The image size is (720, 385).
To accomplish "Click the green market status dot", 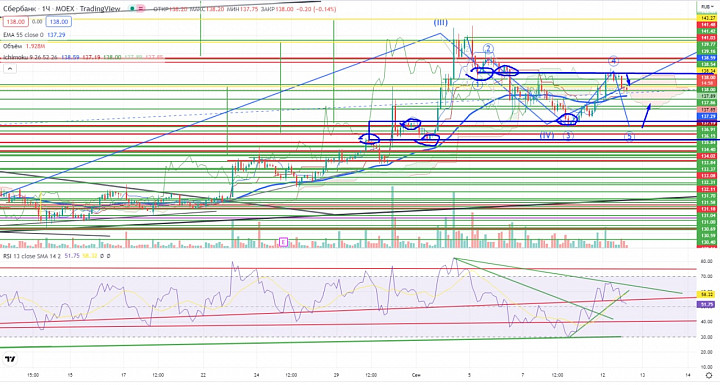I will [x=132, y=9].
